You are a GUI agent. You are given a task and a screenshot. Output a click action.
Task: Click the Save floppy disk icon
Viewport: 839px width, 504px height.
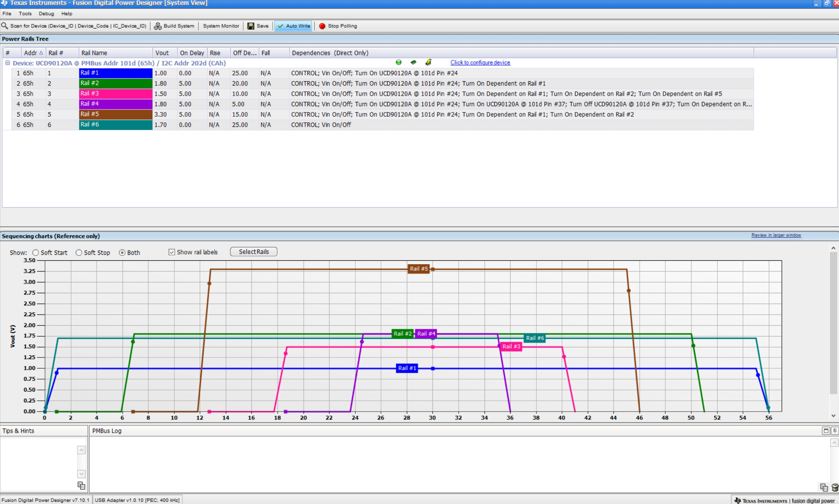[x=250, y=26]
